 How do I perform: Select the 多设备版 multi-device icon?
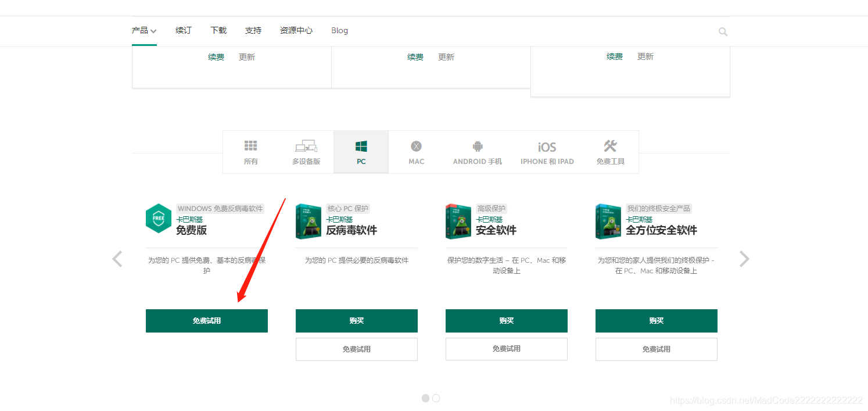coord(306,146)
